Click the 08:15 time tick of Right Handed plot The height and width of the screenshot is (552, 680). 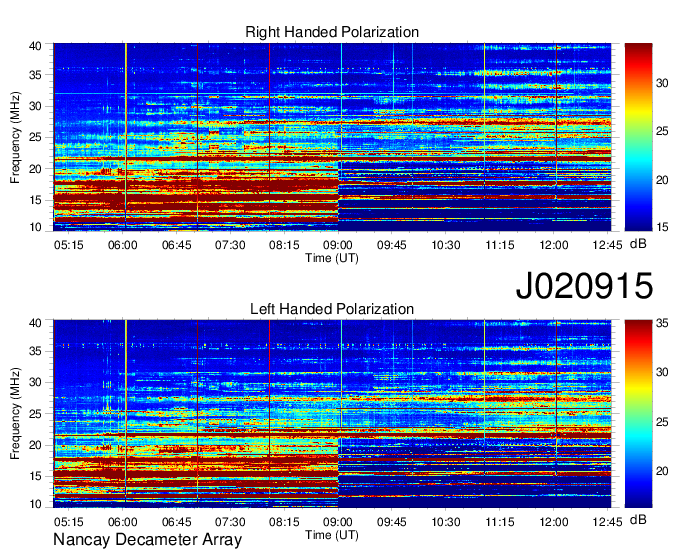pyautogui.click(x=284, y=245)
